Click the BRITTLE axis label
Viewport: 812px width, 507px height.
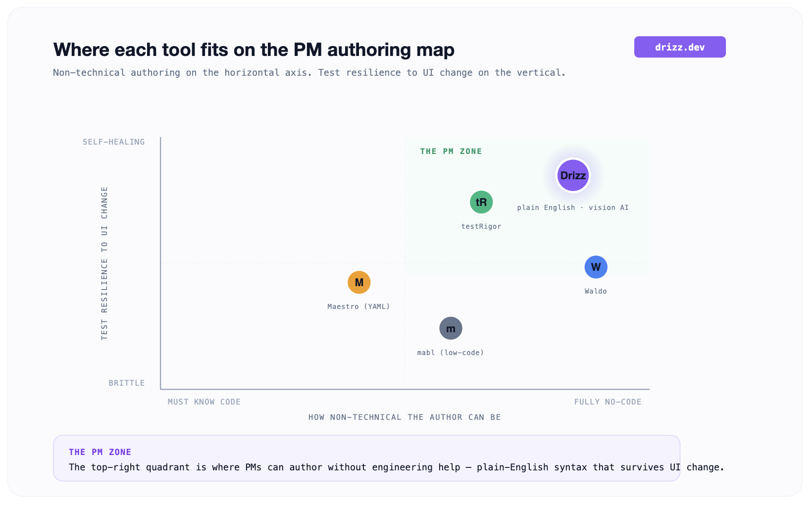tap(127, 383)
